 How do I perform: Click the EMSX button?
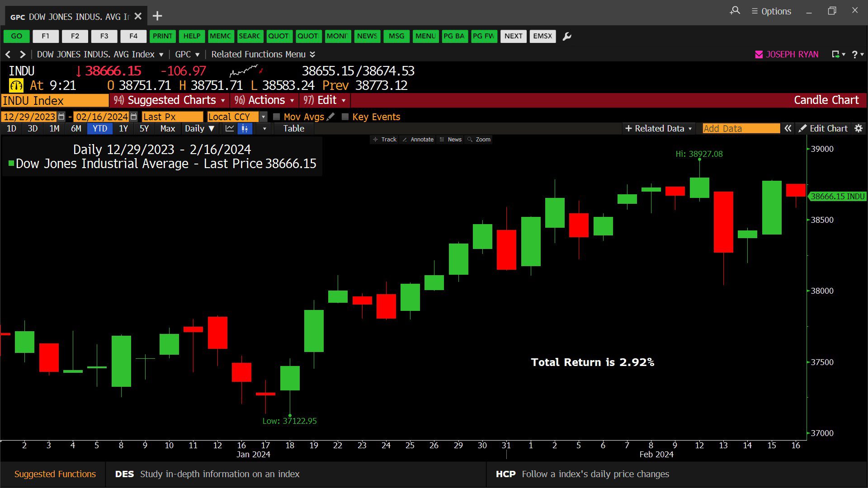[x=542, y=36]
